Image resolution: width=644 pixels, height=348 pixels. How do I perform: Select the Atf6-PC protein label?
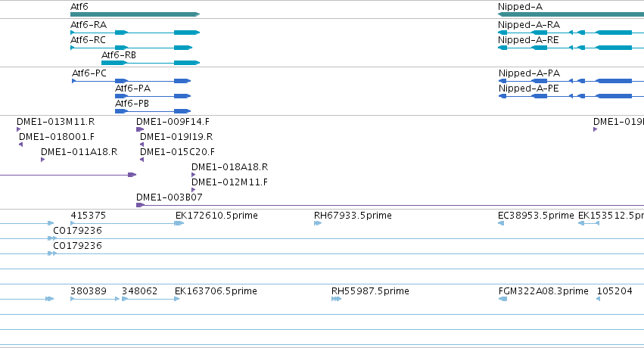click(x=89, y=73)
